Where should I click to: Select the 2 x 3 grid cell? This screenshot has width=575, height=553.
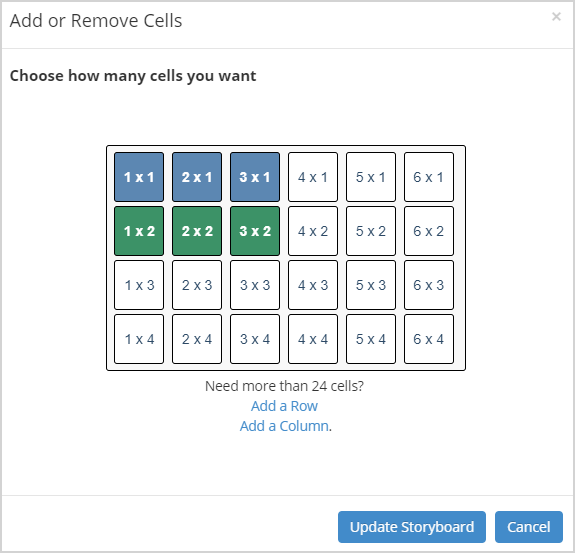coord(197,285)
